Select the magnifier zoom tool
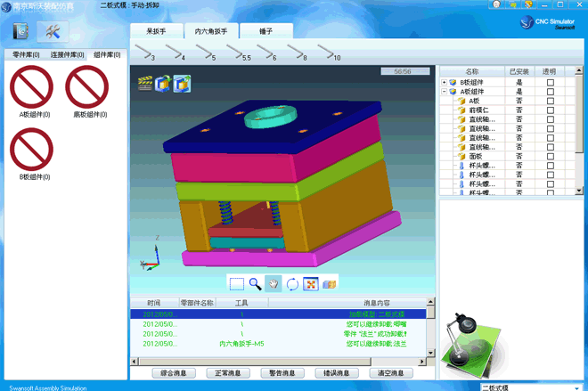 255,284
